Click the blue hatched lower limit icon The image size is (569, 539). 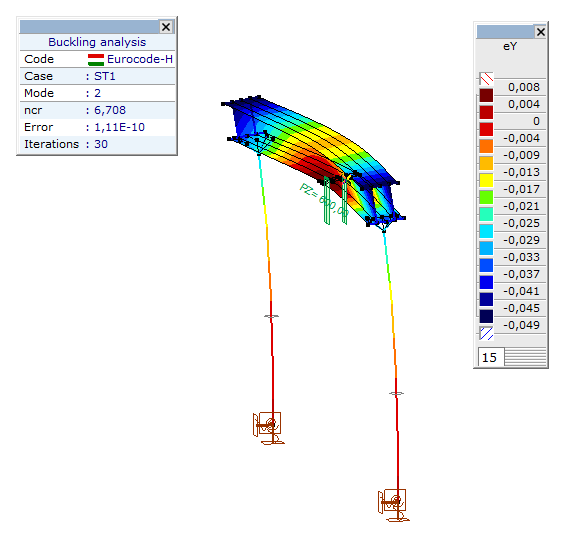tap(486, 333)
